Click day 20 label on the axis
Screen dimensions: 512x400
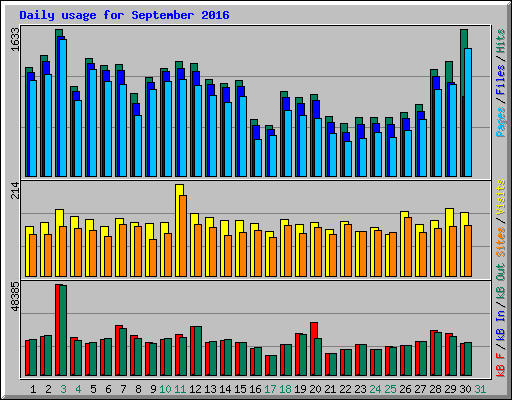pyautogui.click(x=315, y=389)
